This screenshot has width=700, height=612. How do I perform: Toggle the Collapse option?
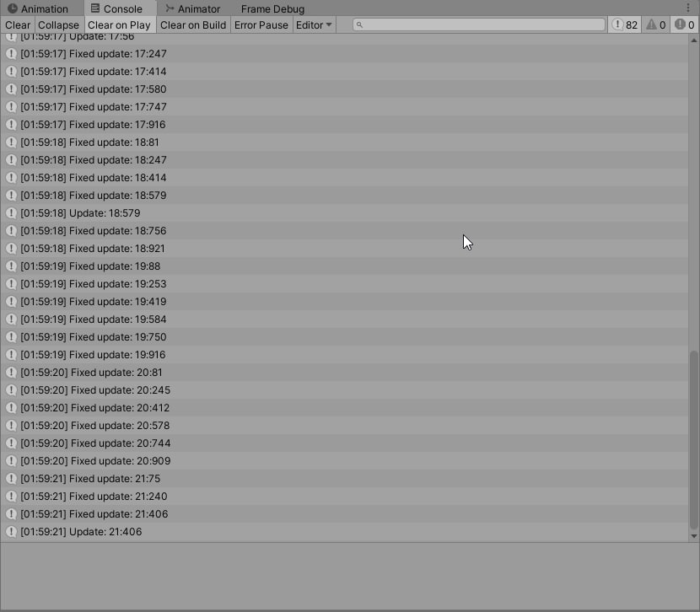coord(58,25)
